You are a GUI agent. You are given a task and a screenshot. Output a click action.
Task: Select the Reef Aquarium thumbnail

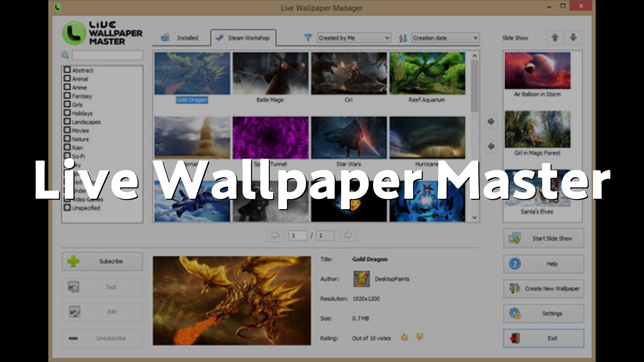[427, 73]
